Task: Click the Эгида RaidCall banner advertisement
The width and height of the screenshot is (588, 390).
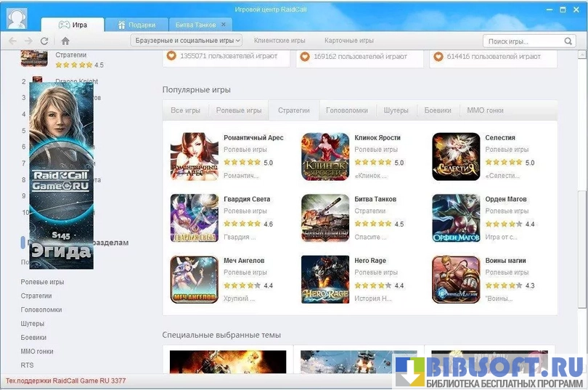Action: click(x=61, y=174)
